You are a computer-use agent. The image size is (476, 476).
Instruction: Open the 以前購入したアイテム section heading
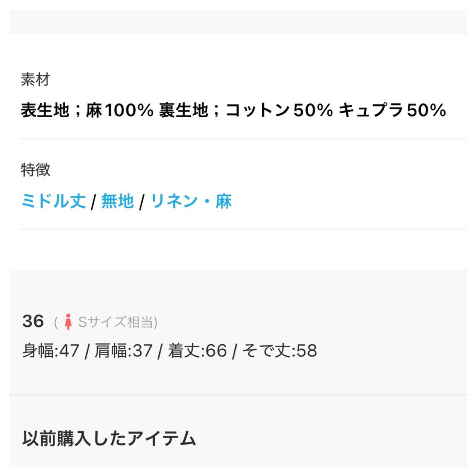coord(109,438)
